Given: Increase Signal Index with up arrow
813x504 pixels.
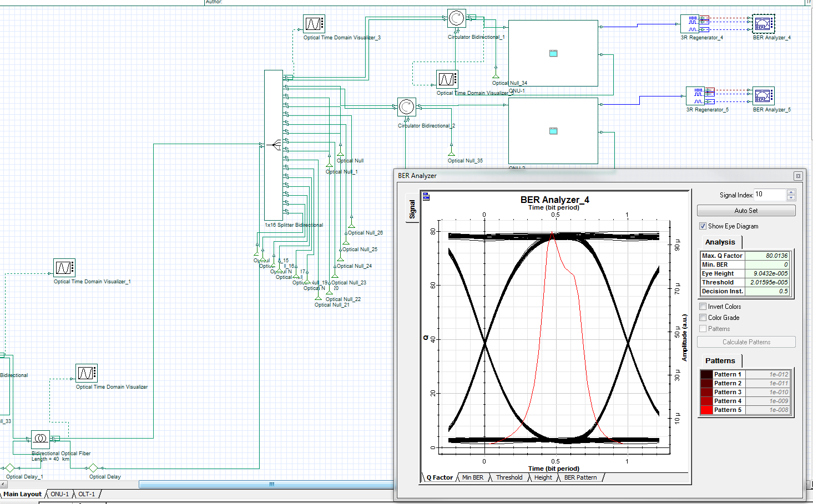Looking at the screenshot, I should 791,192.
